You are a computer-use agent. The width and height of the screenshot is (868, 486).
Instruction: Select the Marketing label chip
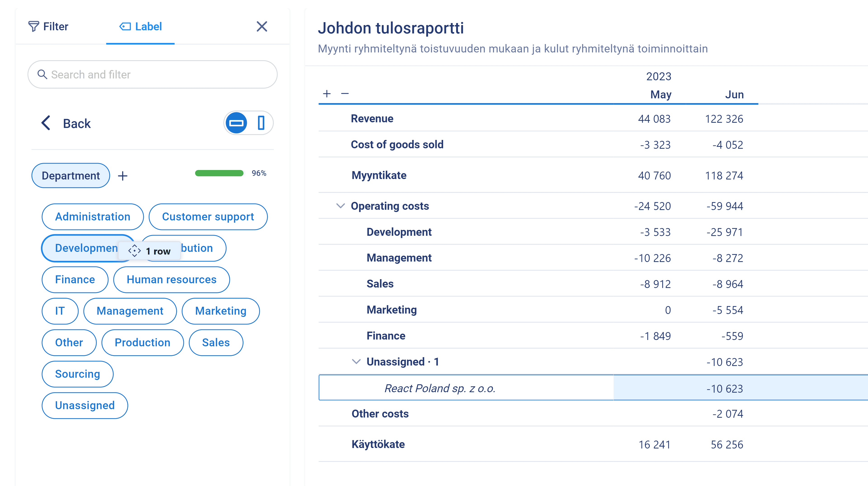[221, 311]
